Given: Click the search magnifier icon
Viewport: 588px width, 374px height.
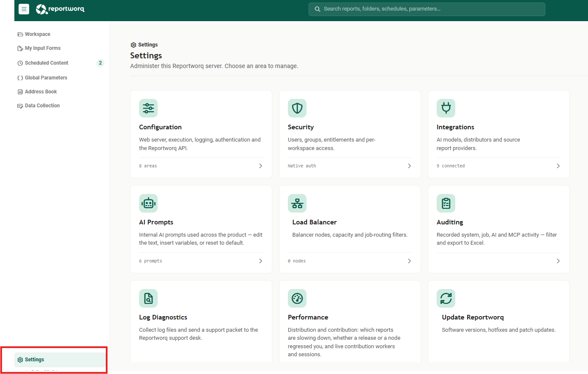Looking at the screenshot, I should coord(317,9).
